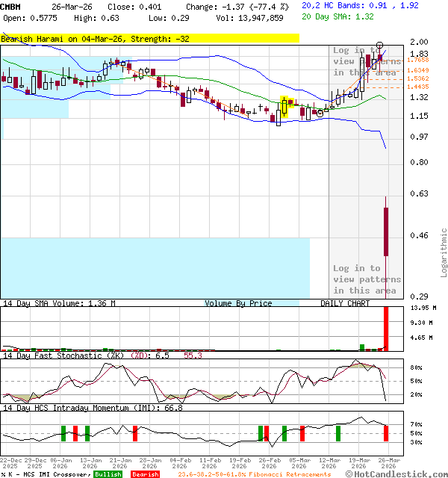The width and height of the screenshot is (448, 478).
Task: Click the rightmost red IMI crossover bar
Action: [385, 433]
